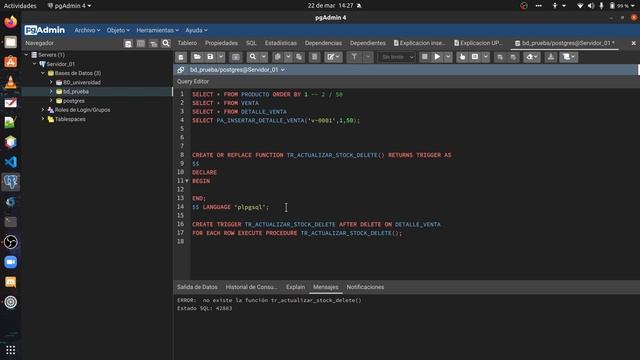Run the query with the Execute play icon
The height and width of the screenshot is (360, 640).
437,57
